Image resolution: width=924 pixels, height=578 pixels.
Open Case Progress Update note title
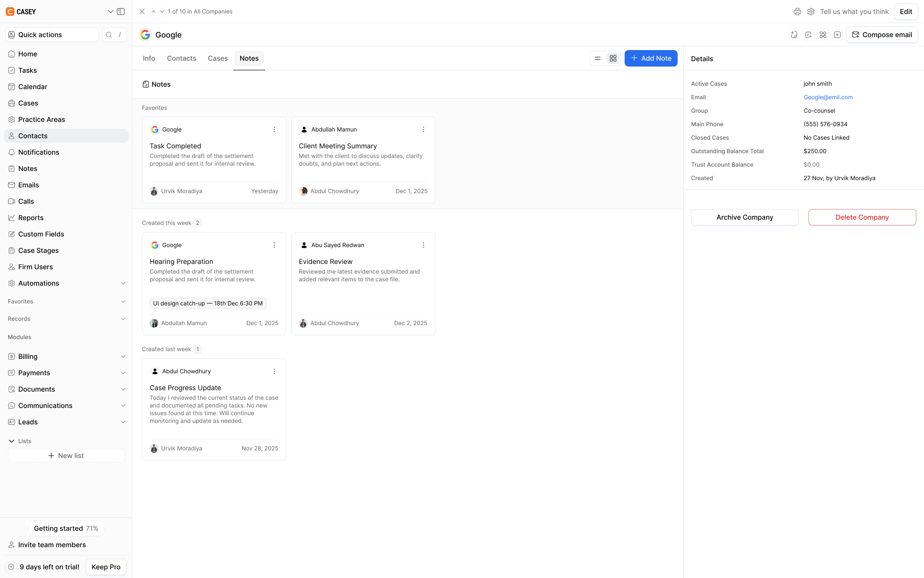tap(185, 388)
